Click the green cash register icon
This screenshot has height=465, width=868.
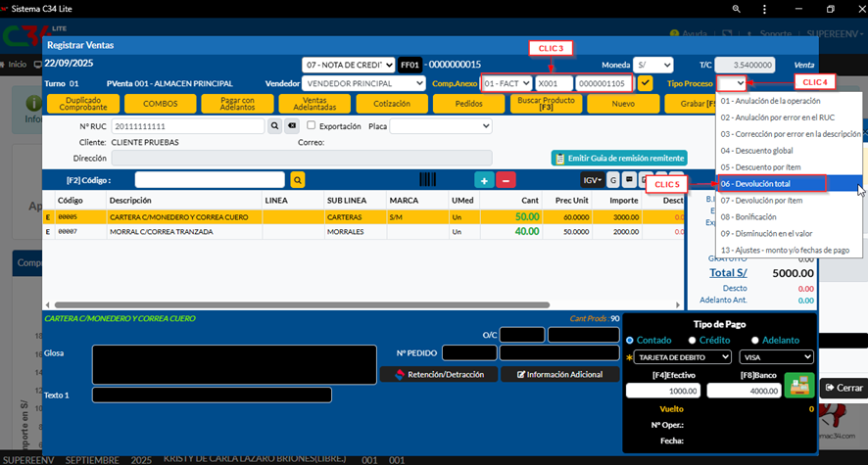click(x=799, y=387)
